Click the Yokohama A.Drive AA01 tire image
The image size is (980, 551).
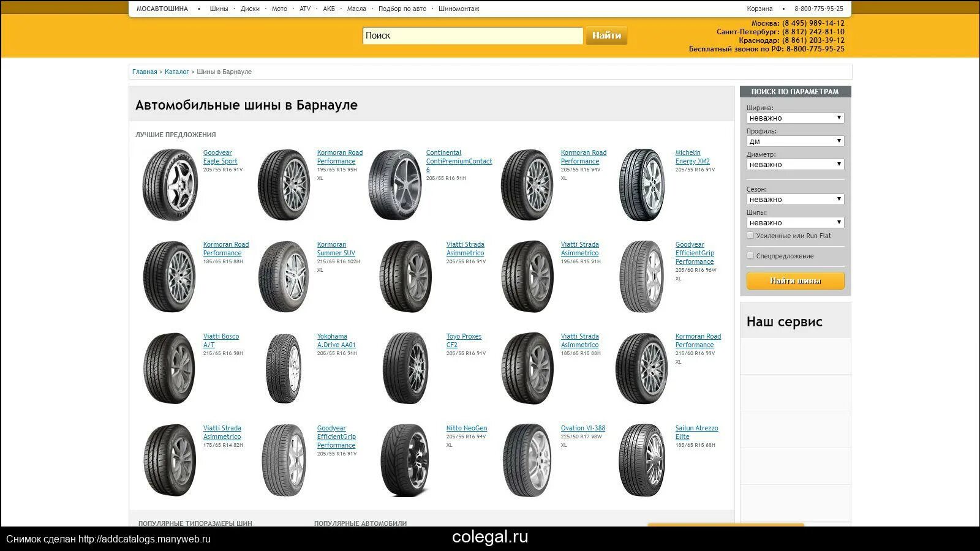284,368
